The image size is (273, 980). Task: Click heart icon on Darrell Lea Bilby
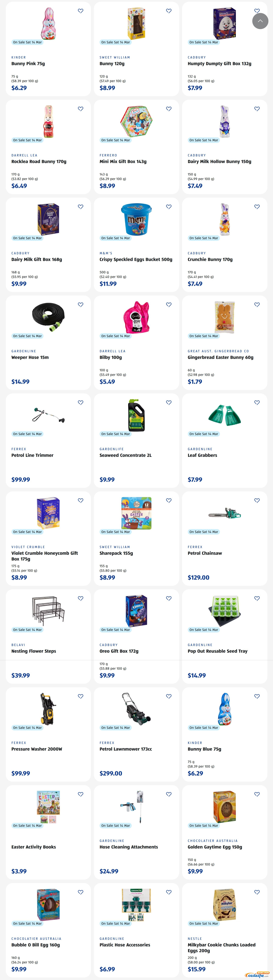(169, 305)
